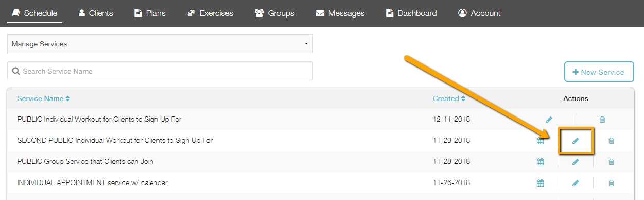
Task: Delete the INDIVIDUAL APPOINTMENT service
Action: coord(611,183)
